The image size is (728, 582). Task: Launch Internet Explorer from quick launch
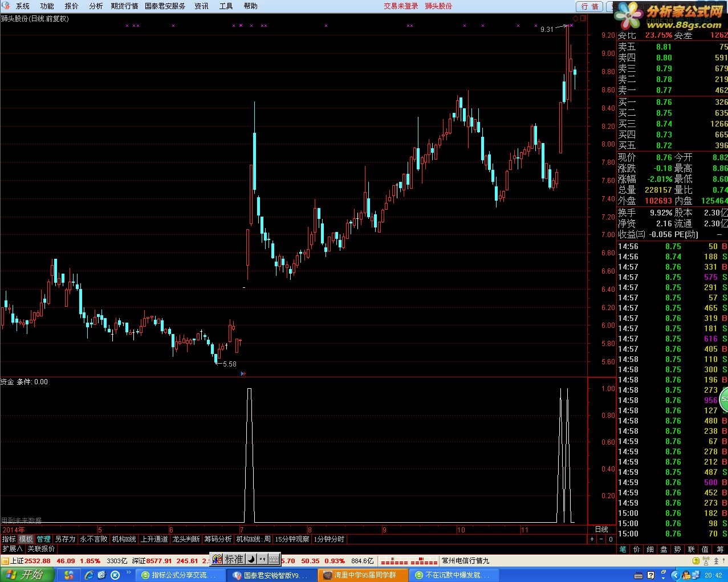[x=90, y=575]
